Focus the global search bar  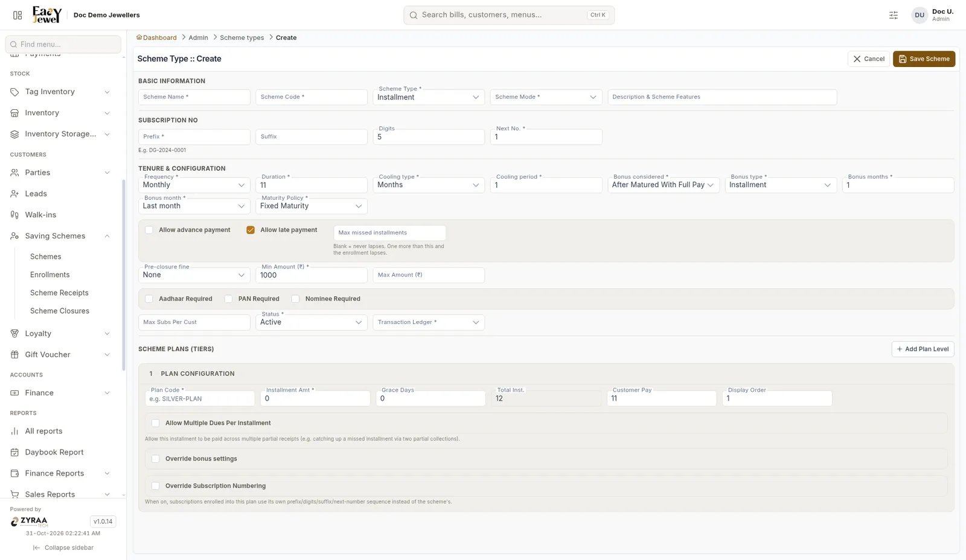pos(509,15)
